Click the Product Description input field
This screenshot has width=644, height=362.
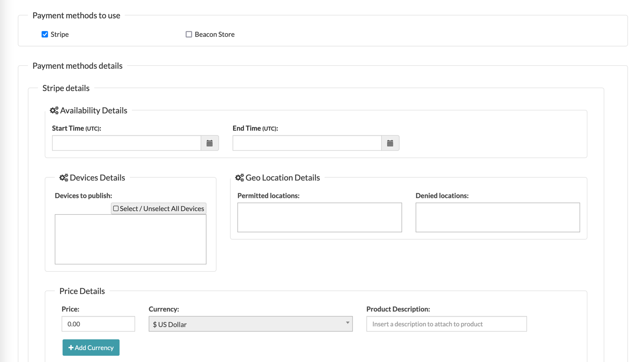click(x=447, y=324)
